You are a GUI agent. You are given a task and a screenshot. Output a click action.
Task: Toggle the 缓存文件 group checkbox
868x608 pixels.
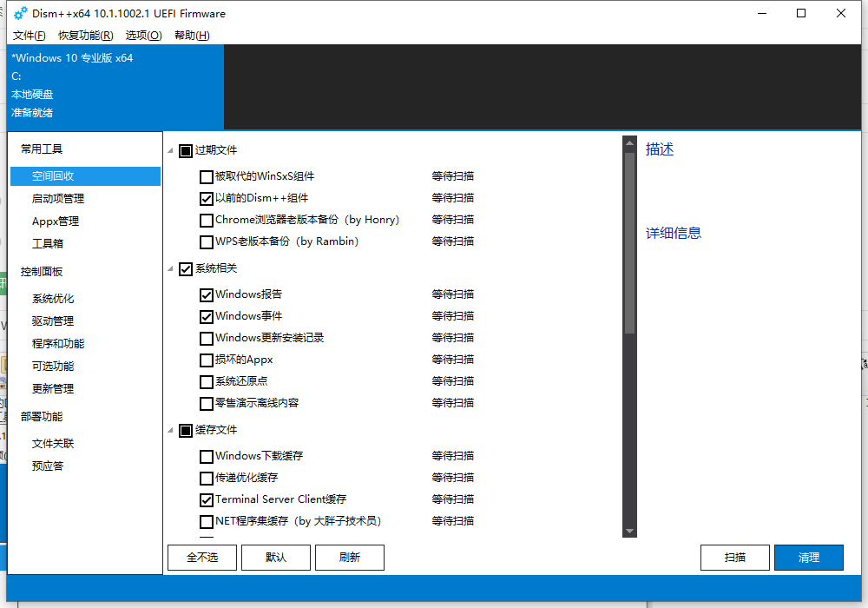point(186,430)
